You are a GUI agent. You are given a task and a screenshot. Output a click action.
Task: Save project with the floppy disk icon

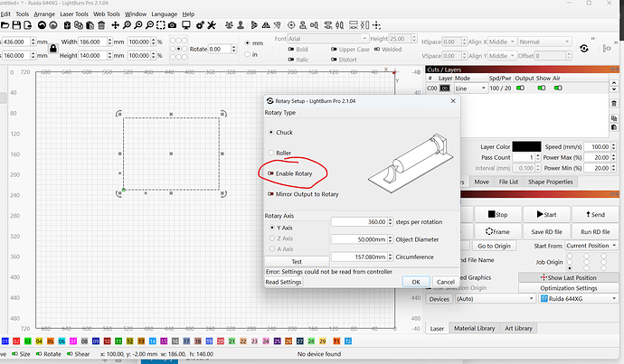[16, 25]
